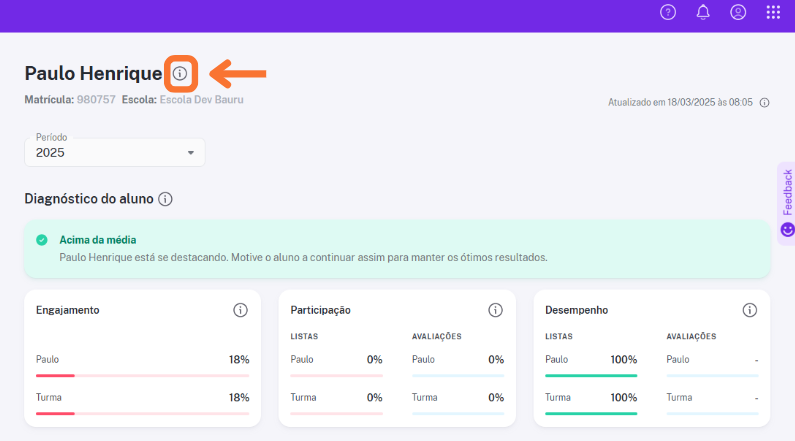Show info for the Engajamento card
This screenshot has height=441, width=795.
click(x=240, y=310)
